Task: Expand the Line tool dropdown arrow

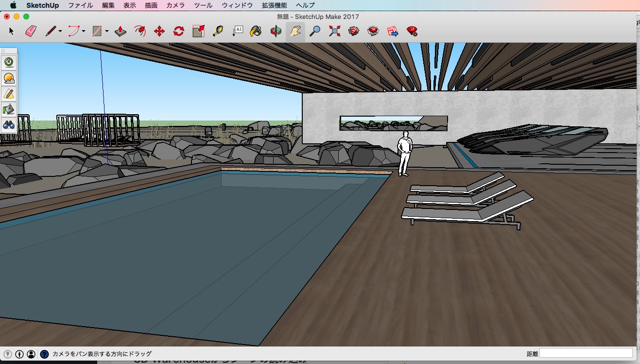Action: [x=61, y=32]
